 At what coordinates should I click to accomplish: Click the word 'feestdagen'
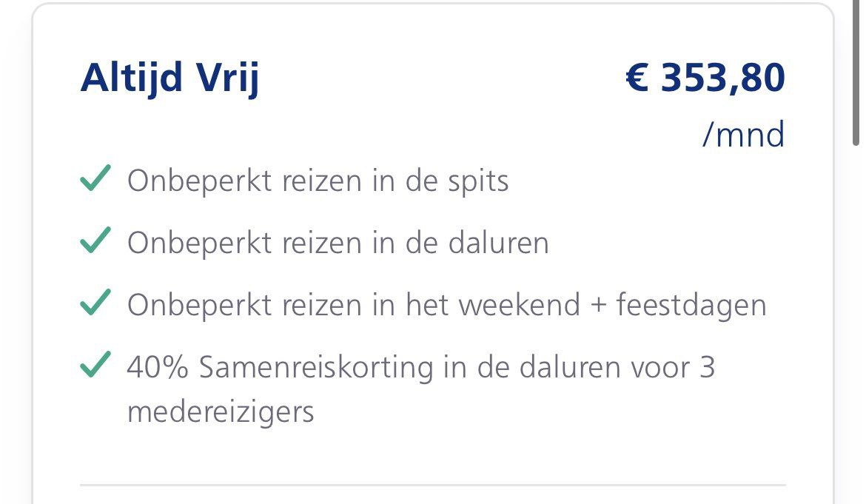(691, 305)
